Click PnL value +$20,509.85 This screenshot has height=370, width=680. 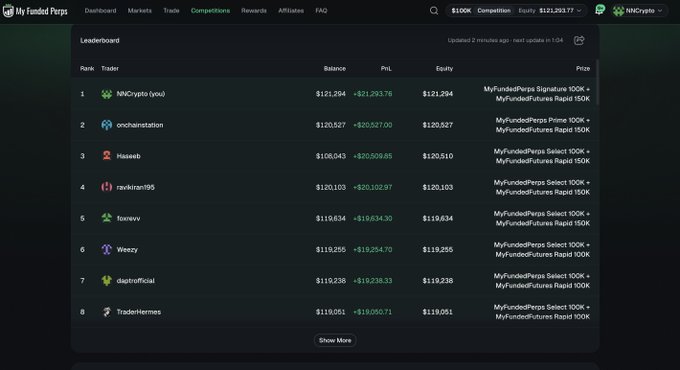pos(373,156)
